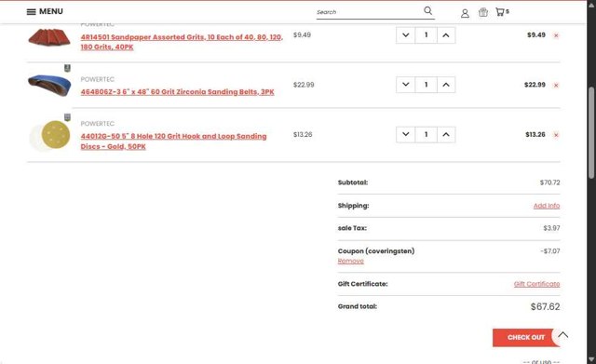Increase quantity of Hook and Loop Sanding Discs

click(x=446, y=134)
